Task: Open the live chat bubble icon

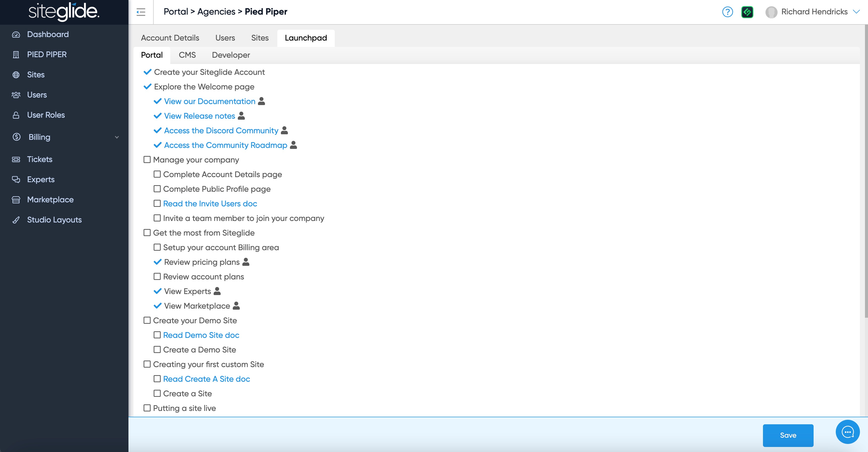Action: pos(847,432)
